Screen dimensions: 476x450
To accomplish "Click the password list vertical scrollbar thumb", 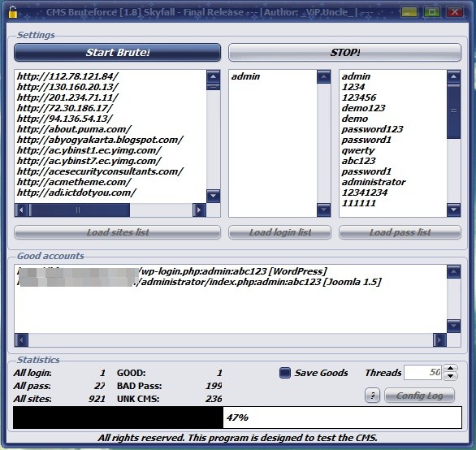I will (453, 111).
